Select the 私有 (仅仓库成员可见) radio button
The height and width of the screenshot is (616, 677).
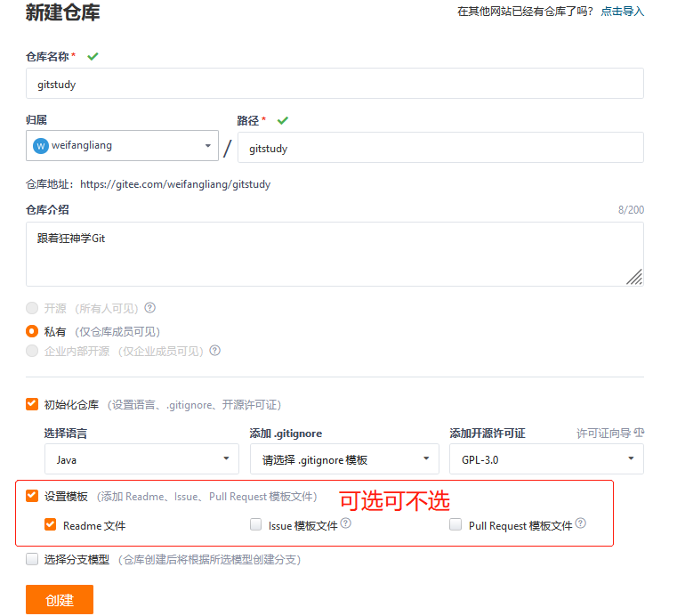pyautogui.click(x=32, y=331)
